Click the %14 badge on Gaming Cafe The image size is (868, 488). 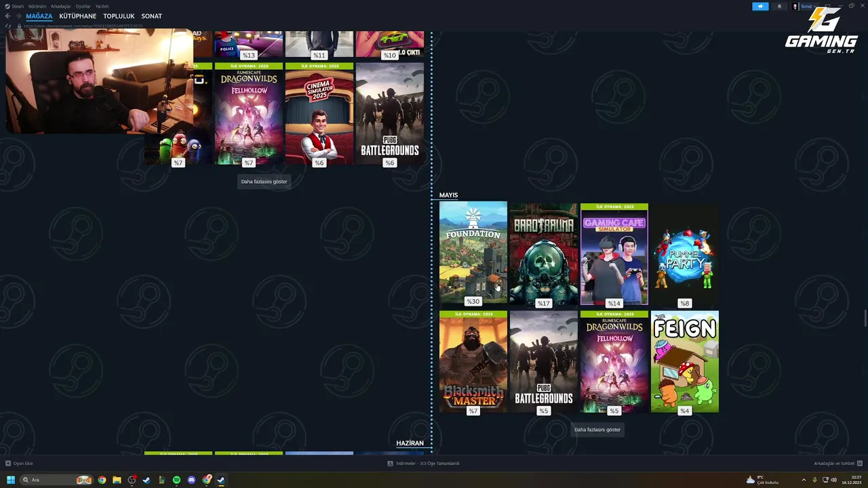[614, 304]
